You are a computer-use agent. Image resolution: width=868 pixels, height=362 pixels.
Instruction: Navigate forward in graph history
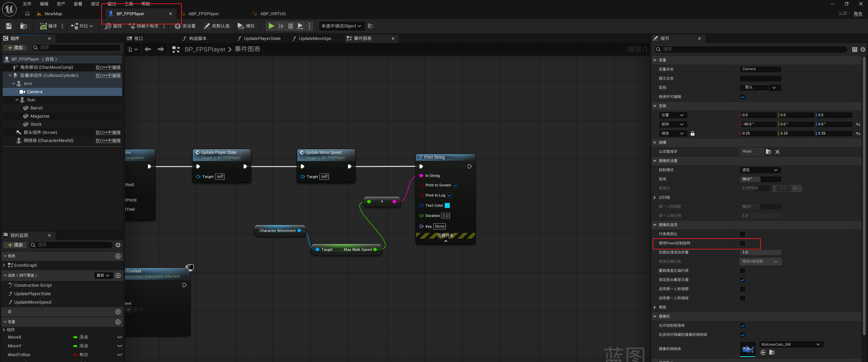[x=161, y=49]
